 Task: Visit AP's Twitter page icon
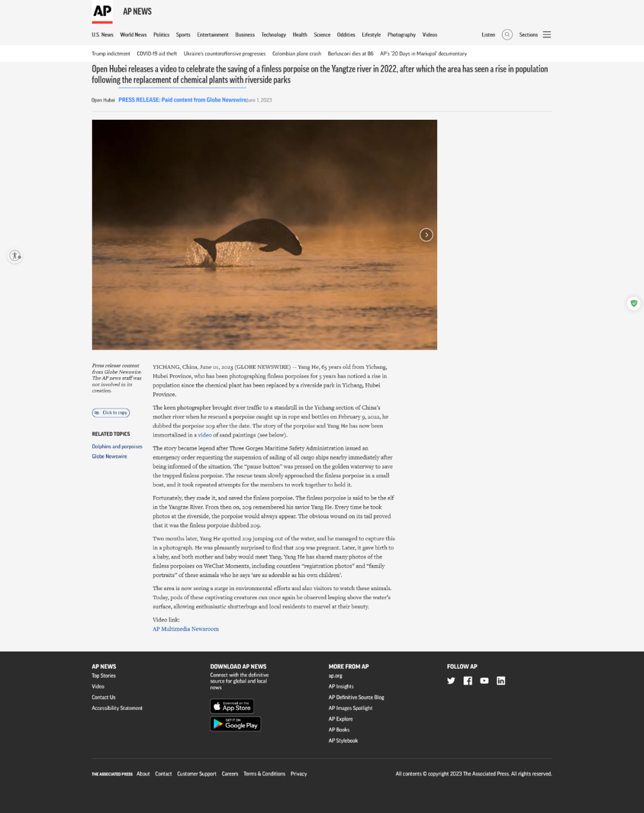point(451,681)
